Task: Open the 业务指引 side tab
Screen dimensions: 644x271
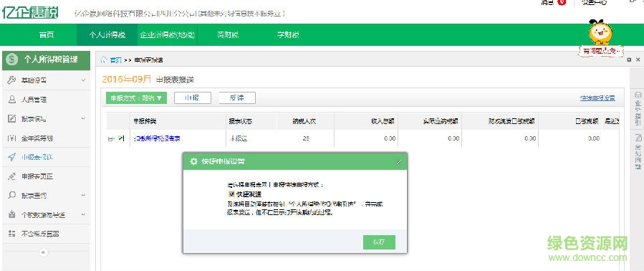Action: (638, 108)
